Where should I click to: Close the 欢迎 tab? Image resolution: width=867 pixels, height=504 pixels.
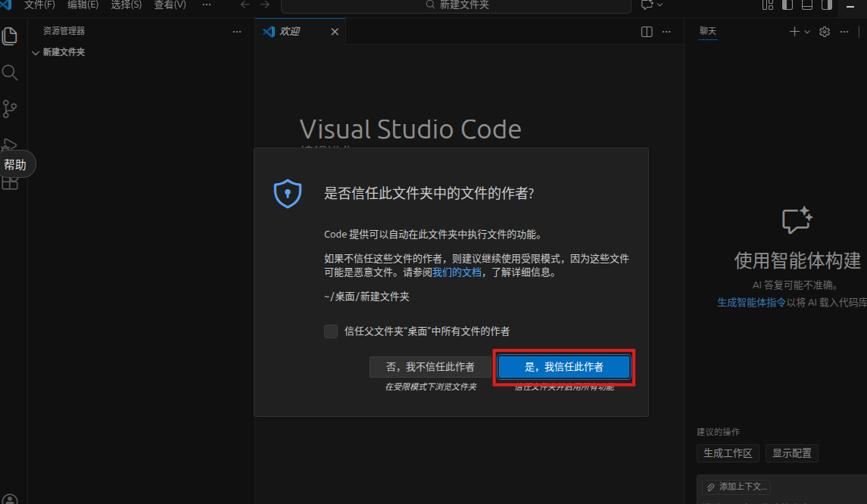(335, 32)
